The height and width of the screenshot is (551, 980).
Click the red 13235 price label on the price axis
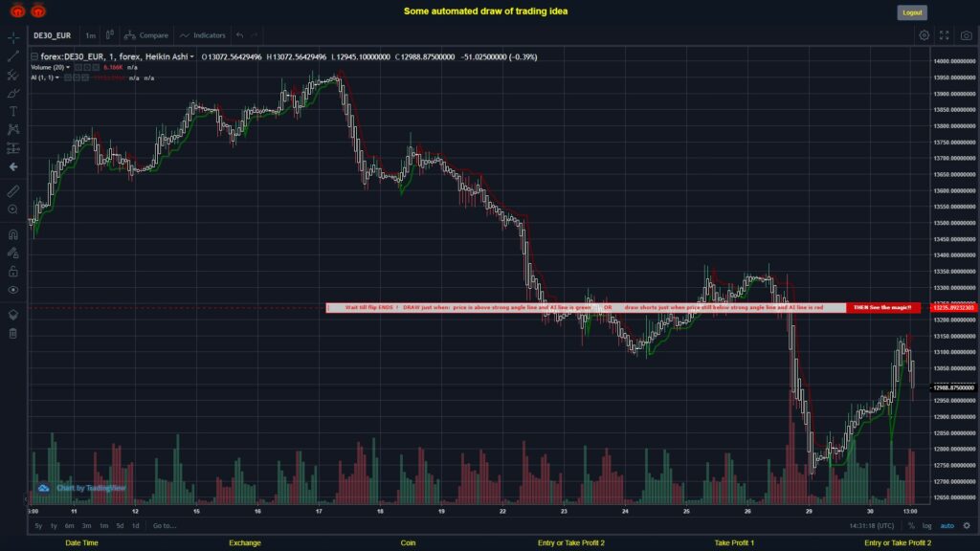point(954,308)
